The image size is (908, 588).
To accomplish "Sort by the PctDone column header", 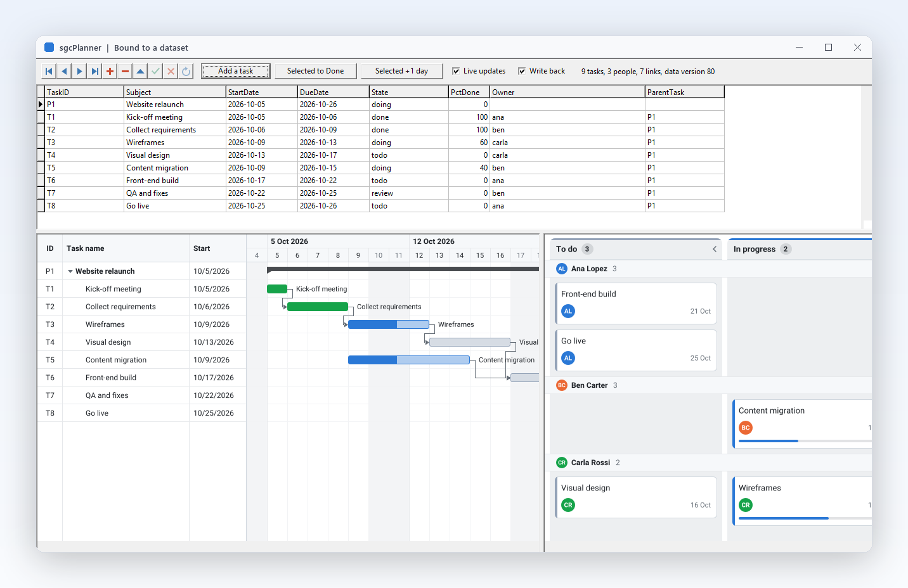I will tap(469, 92).
